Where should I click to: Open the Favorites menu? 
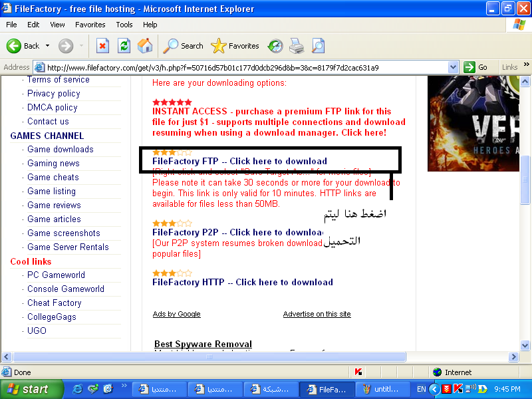(90, 25)
